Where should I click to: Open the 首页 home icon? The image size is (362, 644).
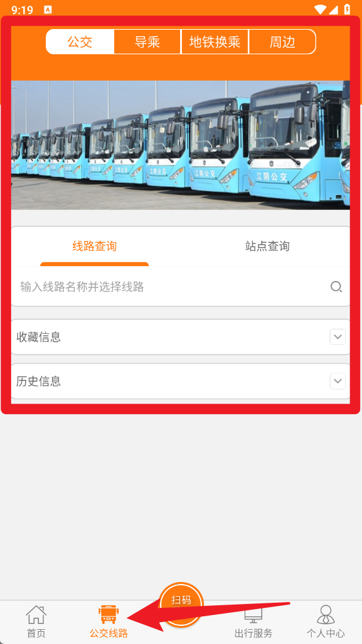click(x=36, y=614)
